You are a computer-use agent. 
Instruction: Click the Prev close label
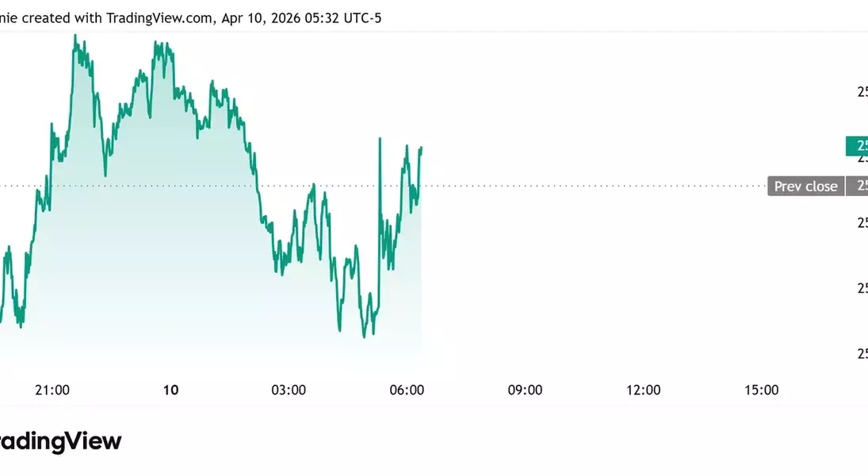pyautogui.click(x=805, y=186)
